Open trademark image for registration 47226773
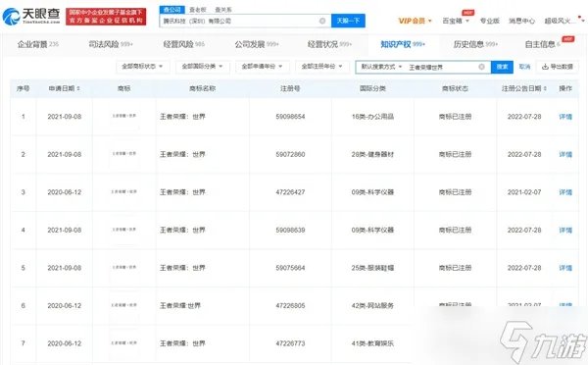This screenshot has width=588, height=365. click(124, 343)
